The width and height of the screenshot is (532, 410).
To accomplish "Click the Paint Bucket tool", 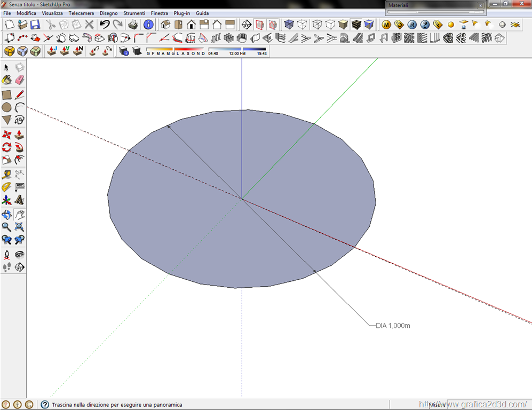I will tap(6, 80).
